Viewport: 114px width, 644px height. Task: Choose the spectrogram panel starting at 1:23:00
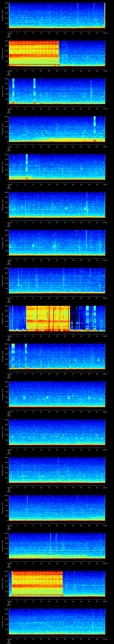click(x=57, y=356)
